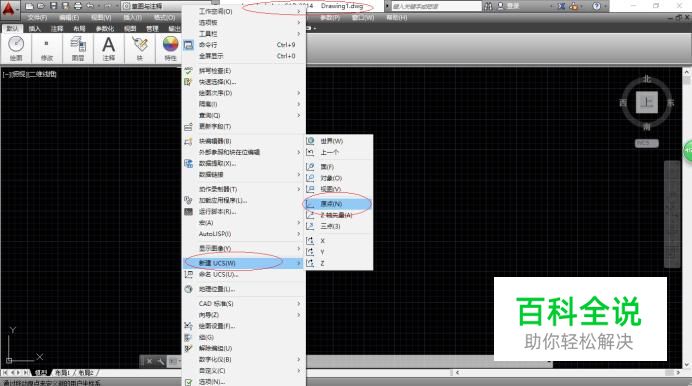Expand 动作录制器(T) submenu
Viewport: 692px width, 386px height.
[x=244, y=189]
